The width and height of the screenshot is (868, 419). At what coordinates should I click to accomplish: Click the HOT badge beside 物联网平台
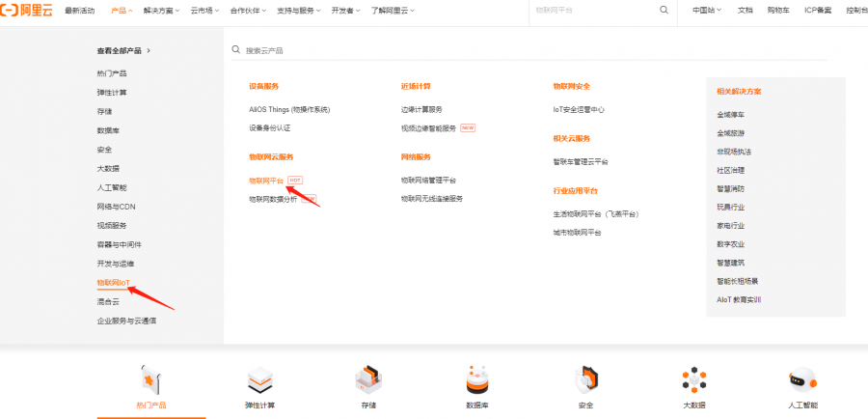click(x=295, y=181)
